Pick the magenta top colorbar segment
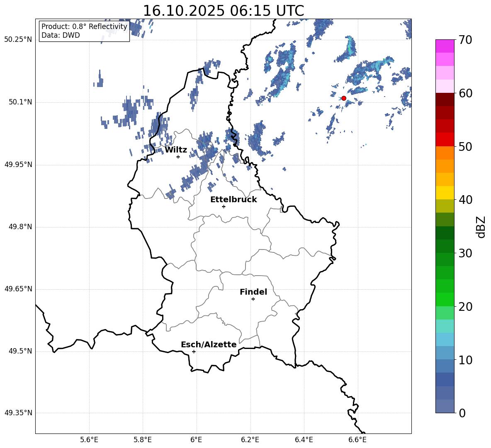This screenshot has height=448, width=491. pyautogui.click(x=445, y=46)
